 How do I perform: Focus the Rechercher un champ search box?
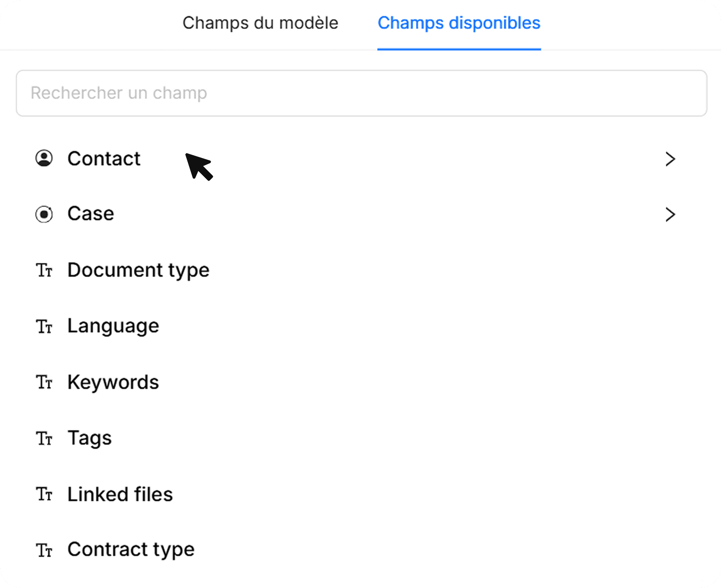[361, 93]
